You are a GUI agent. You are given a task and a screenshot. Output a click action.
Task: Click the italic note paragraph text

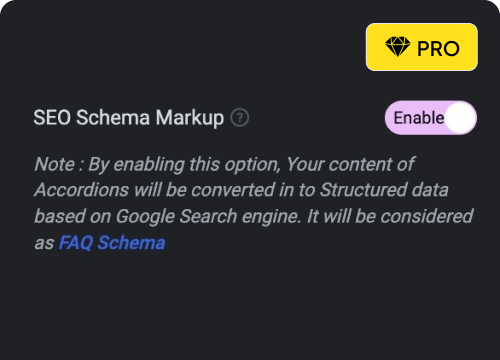click(253, 203)
